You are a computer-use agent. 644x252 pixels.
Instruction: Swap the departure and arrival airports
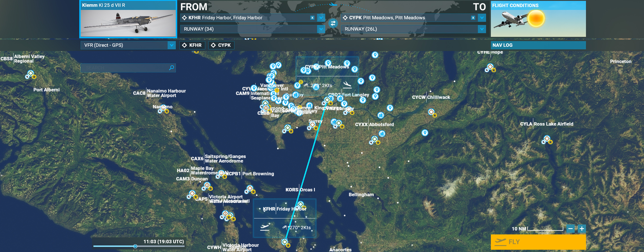pos(333,23)
